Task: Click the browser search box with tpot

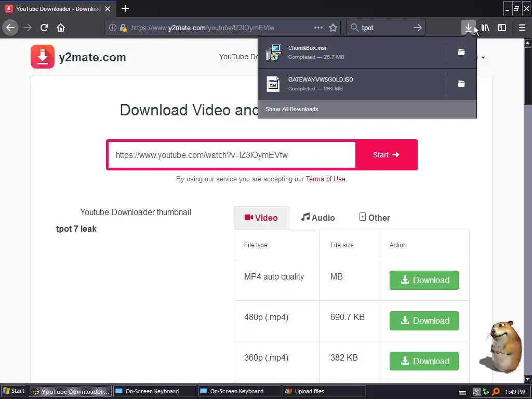Action: (x=386, y=28)
